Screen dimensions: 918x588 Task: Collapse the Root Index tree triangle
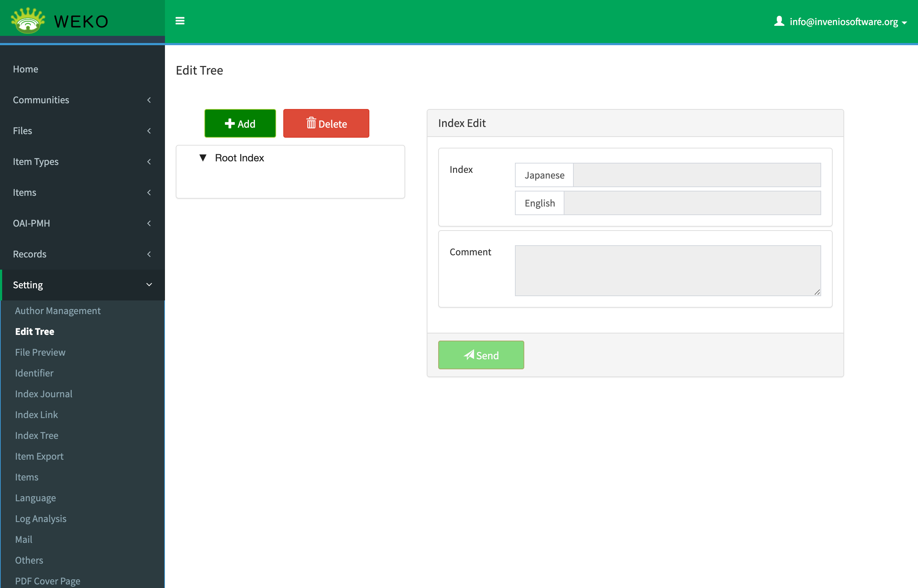203,158
